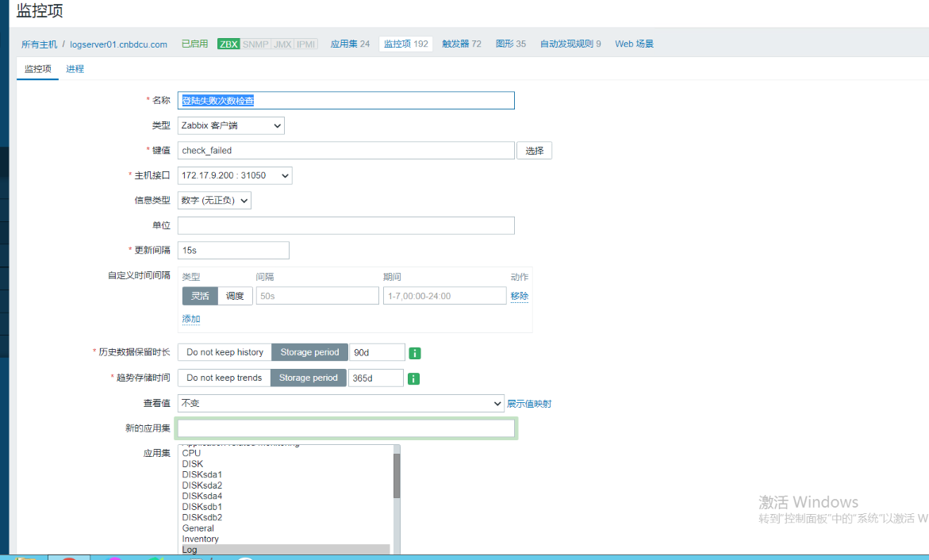Select DISKsdb2 in the 应用集 list
Viewport: 929px width, 560px height.
point(286,517)
